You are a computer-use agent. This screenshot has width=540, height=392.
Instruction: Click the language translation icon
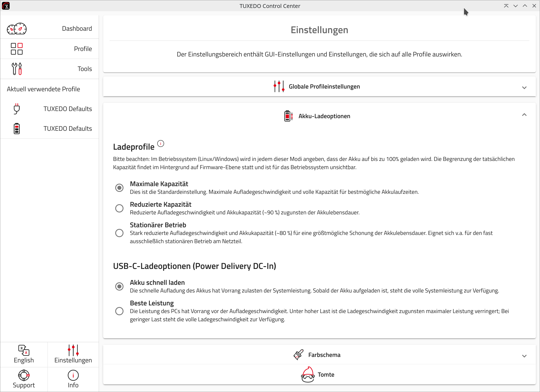(x=24, y=350)
